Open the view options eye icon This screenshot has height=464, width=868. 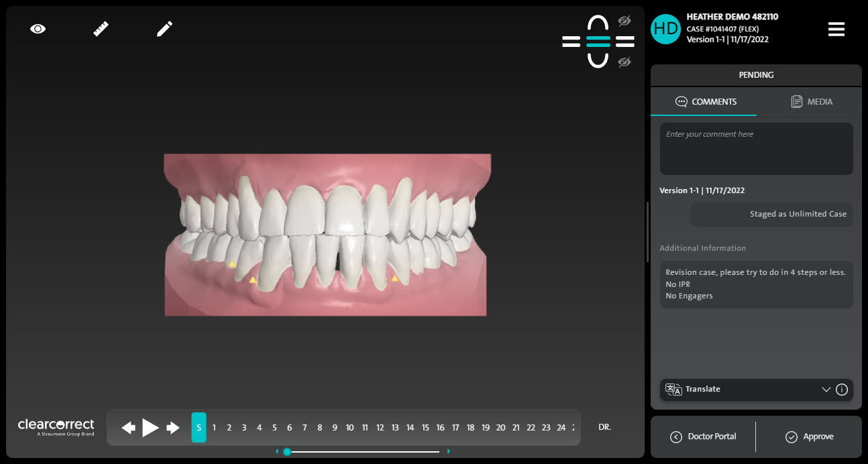click(x=38, y=29)
